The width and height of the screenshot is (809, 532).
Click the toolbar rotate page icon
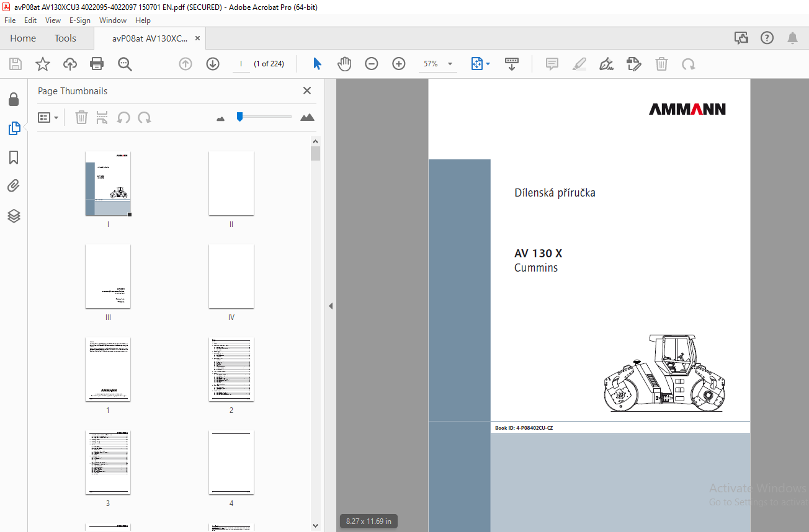tap(688, 64)
